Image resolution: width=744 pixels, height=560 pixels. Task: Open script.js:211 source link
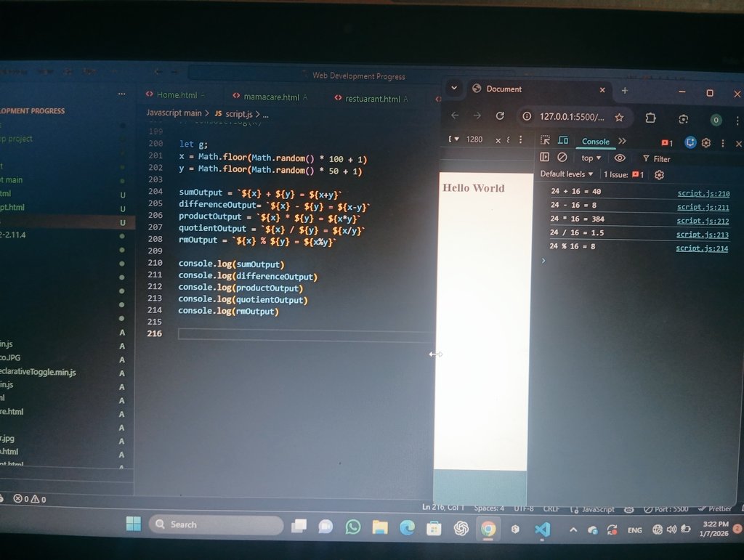(x=703, y=207)
